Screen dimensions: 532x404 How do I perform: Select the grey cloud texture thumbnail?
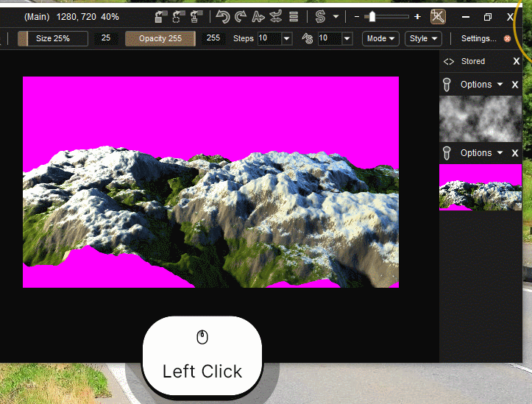[x=480, y=118]
